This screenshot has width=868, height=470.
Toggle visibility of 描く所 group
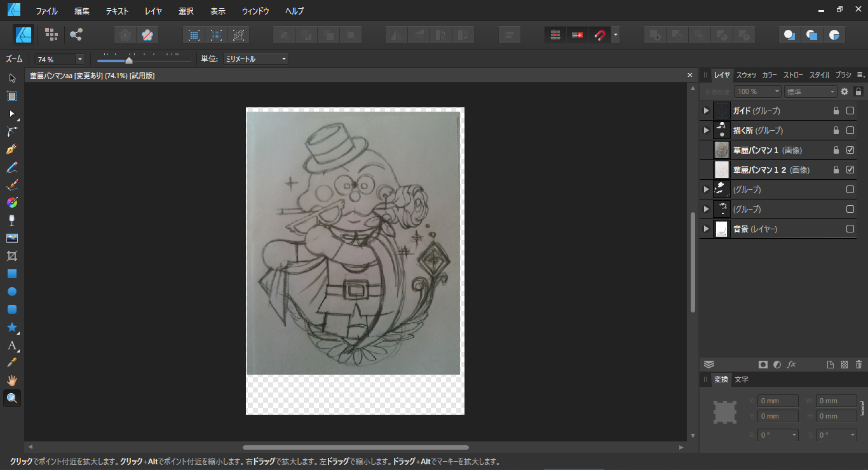point(850,130)
